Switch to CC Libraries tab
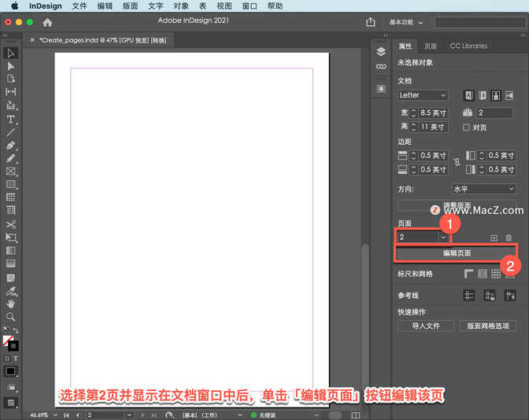This screenshot has width=529, height=420. (x=468, y=46)
